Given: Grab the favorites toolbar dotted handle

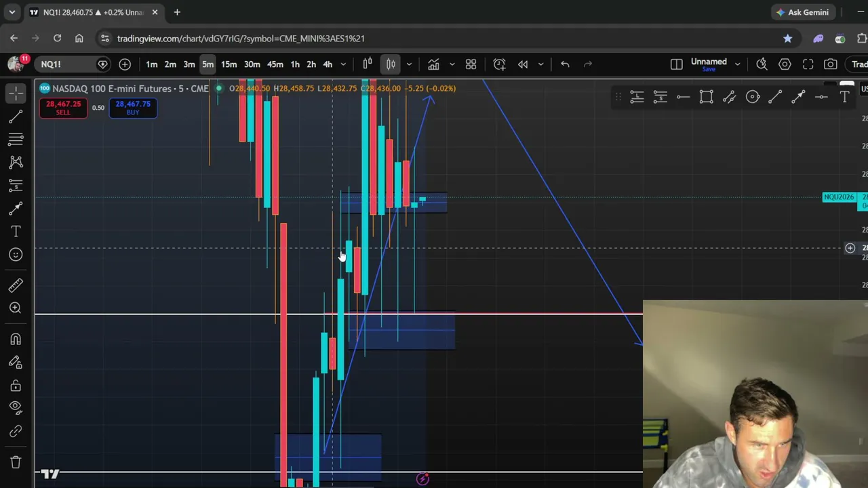Looking at the screenshot, I should click(618, 97).
